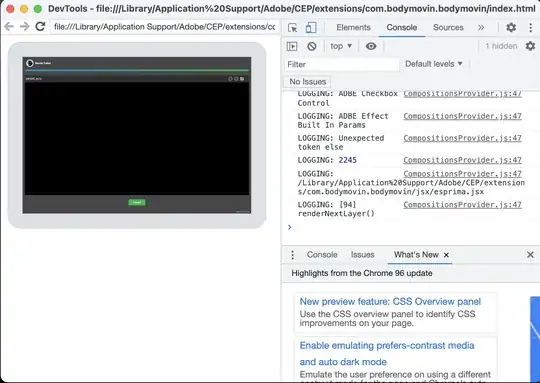The width and height of the screenshot is (540, 383).
Task: Open the drawer three-dot menu
Action: coord(292,255)
